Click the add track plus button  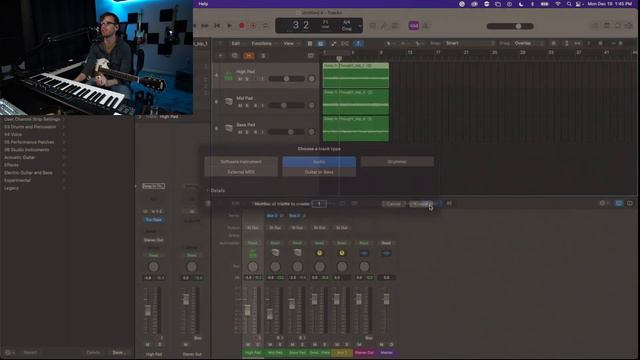(x=220, y=56)
